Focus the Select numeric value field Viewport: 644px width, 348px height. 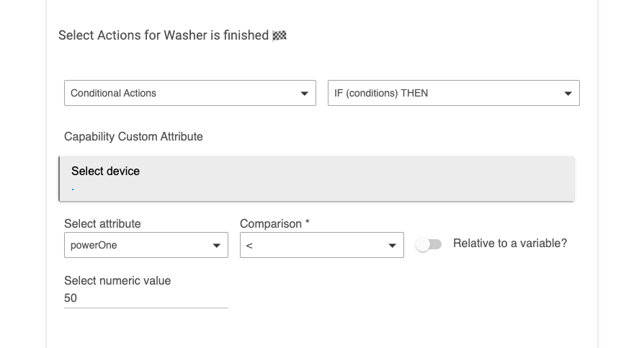coord(146,298)
